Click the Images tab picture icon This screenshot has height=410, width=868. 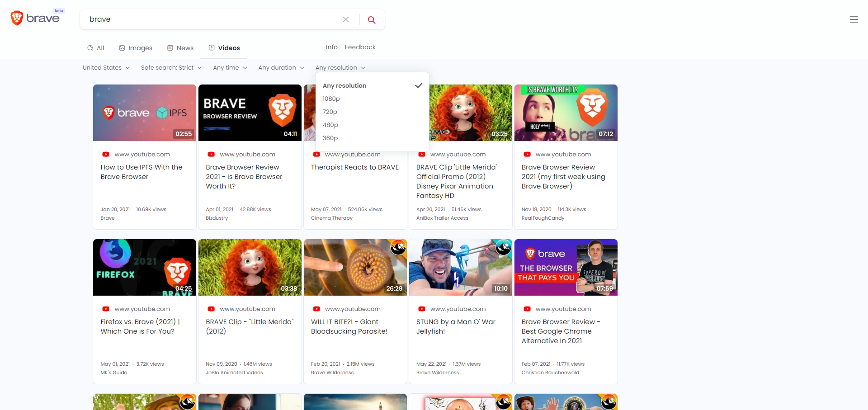tap(122, 48)
